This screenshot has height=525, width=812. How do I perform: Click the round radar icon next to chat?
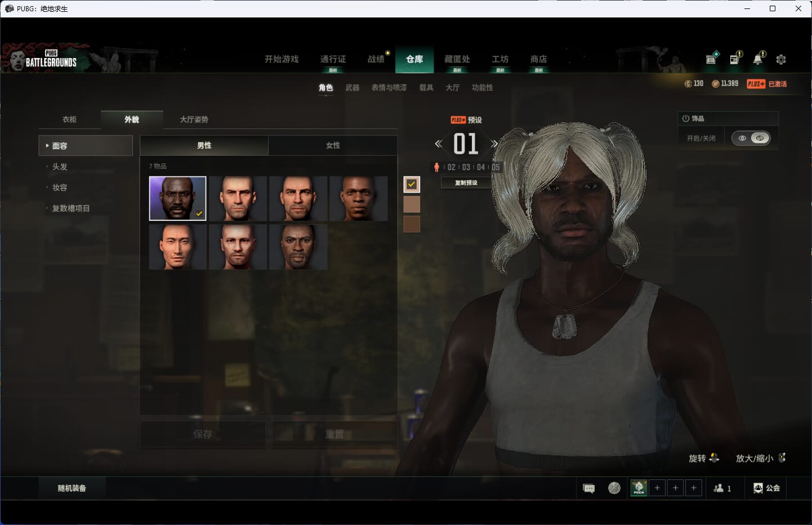point(614,488)
